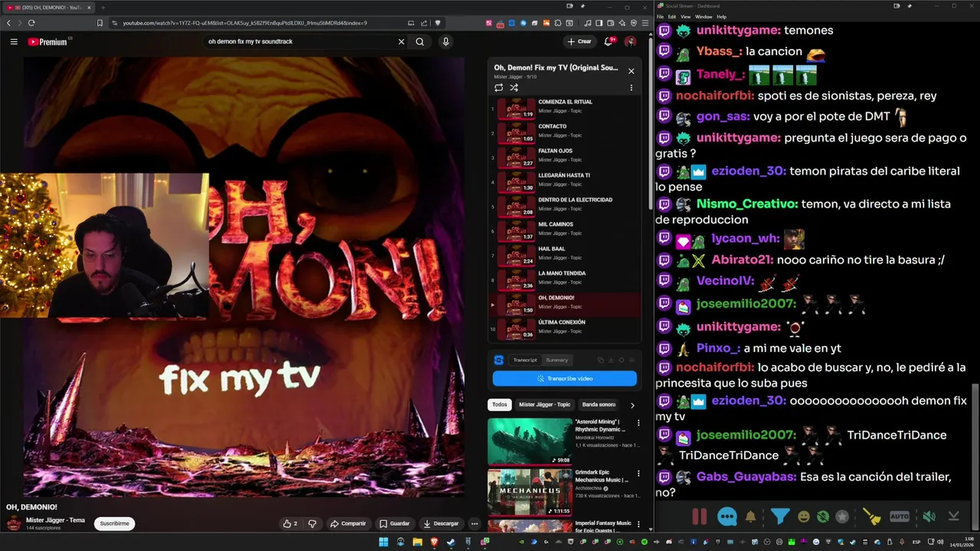This screenshot has height=551, width=980.
Task: Open the Mister Jägger - Tema channel link
Action: click(x=55, y=520)
